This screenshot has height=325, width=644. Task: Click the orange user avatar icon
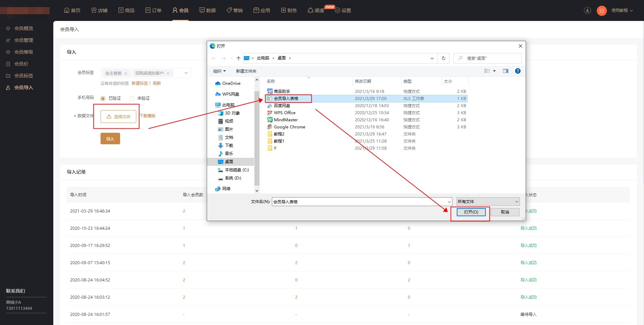tap(601, 11)
